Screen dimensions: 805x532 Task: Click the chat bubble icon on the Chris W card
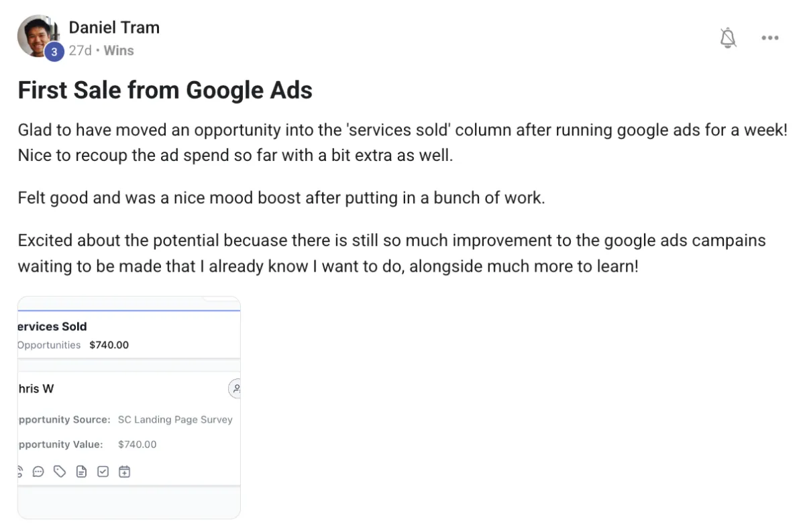[x=38, y=472]
